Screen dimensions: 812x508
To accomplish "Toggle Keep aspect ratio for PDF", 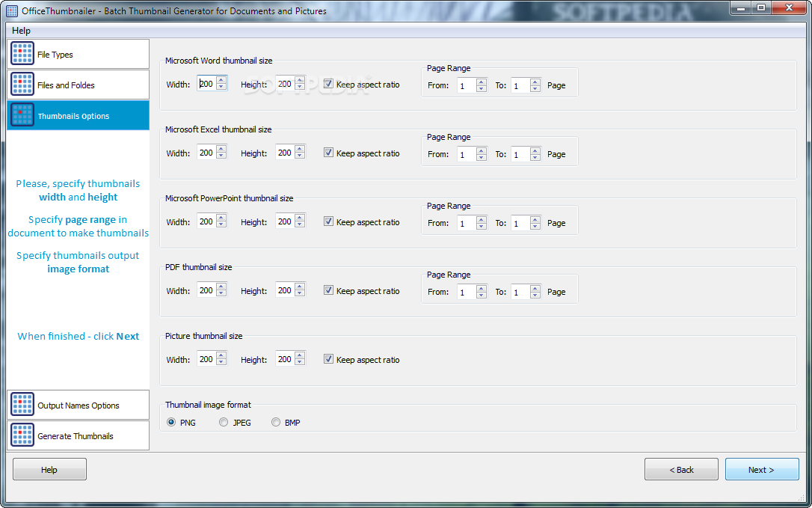I will (328, 290).
